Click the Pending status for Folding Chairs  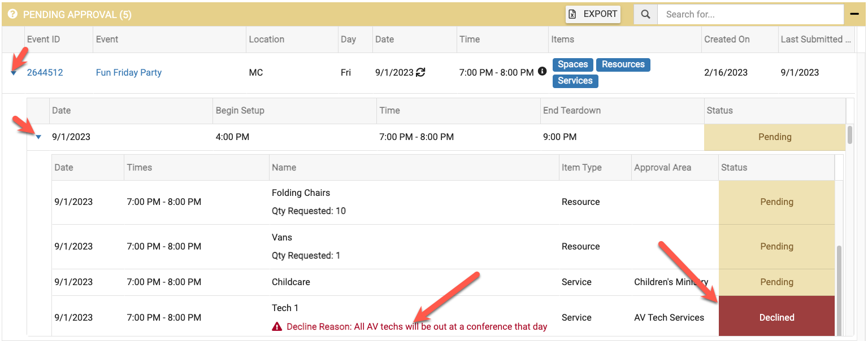pos(776,202)
